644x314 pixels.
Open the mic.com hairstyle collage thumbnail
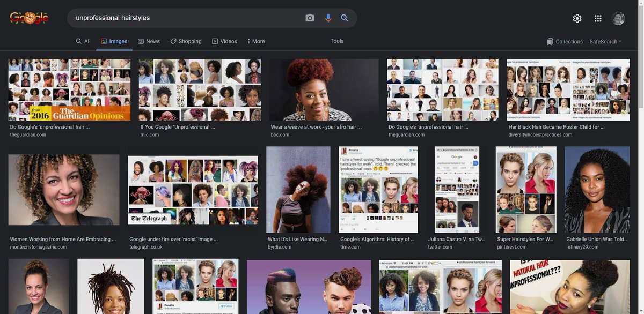(x=200, y=89)
